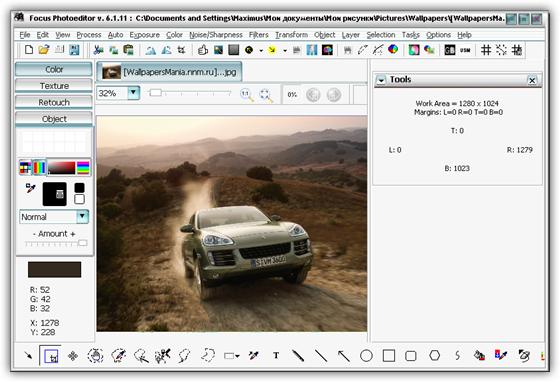Open the Retouch panel button
This screenshot has height=382, width=560.
pos(54,102)
